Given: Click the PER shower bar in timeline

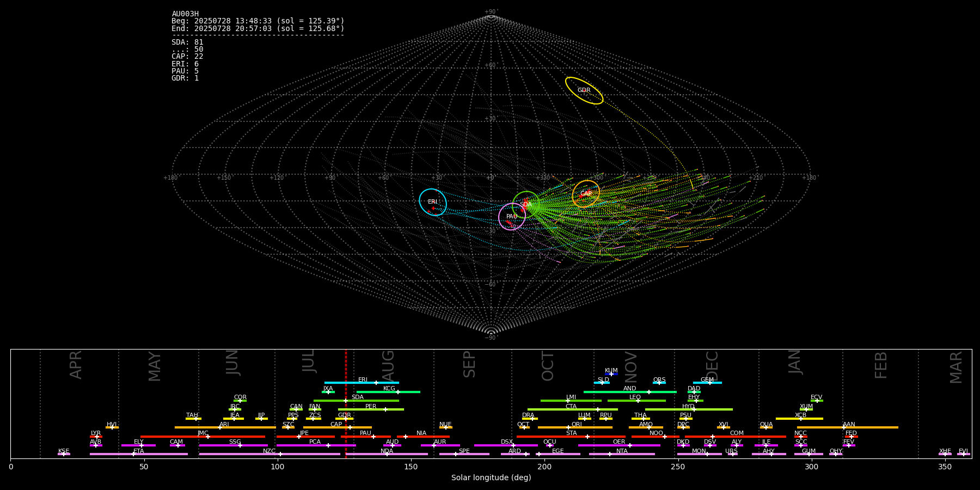Looking at the screenshot, I should tap(371, 409).
